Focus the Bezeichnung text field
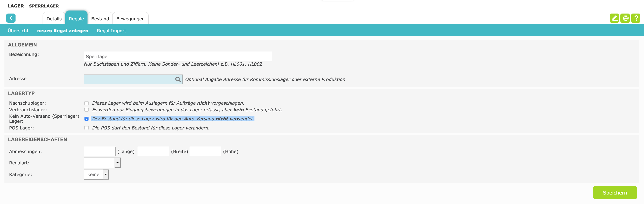Viewport: 644px width, 204px height. pos(177,57)
